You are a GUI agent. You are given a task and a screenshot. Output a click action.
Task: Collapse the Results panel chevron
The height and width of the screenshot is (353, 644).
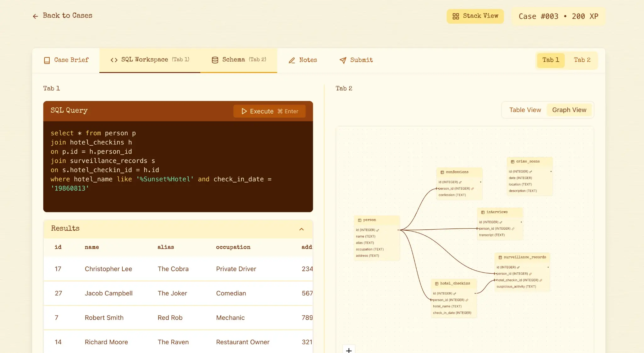(301, 229)
